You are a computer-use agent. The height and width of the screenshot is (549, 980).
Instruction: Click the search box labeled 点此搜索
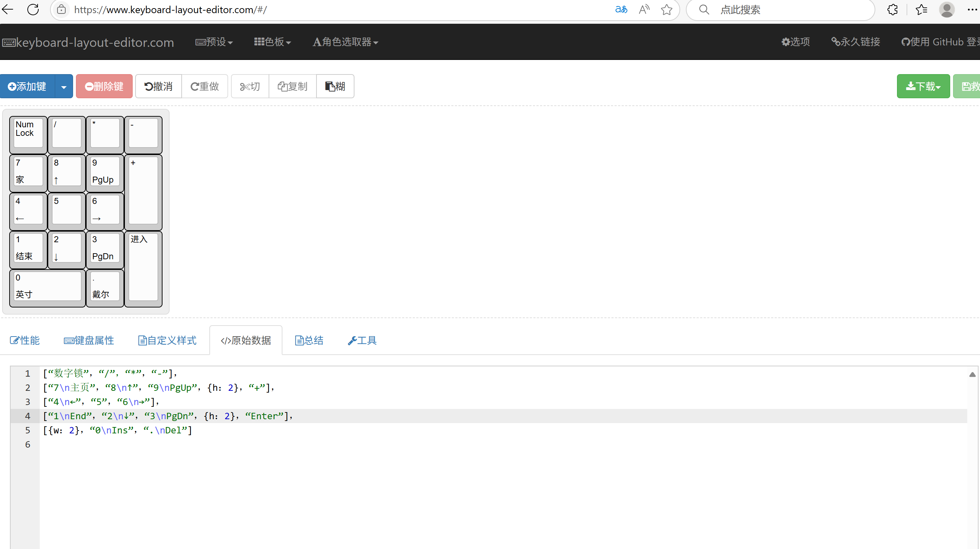780,10
